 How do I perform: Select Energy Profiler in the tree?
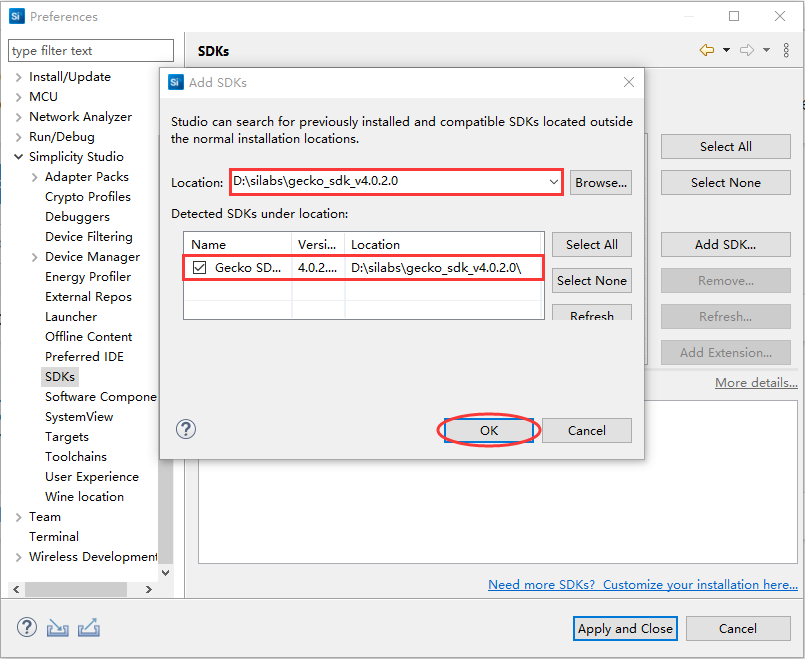[x=88, y=277]
